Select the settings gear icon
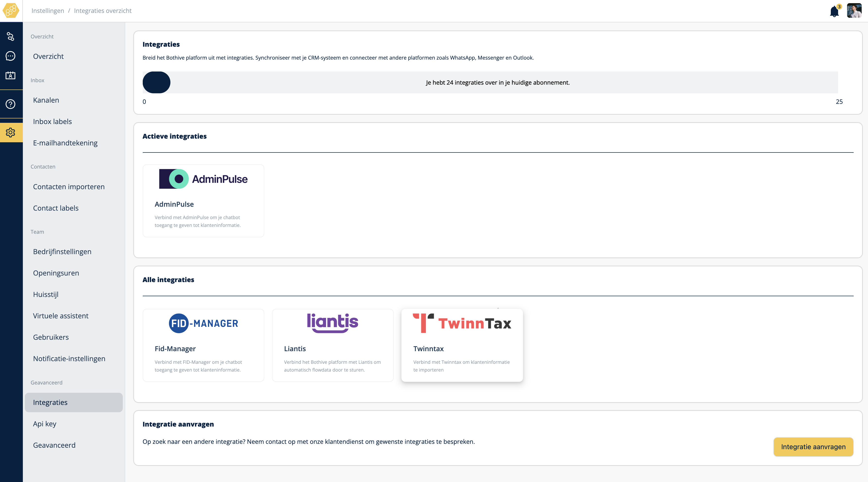Image resolution: width=868 pixels, height=482 pixels. point(11,133)
